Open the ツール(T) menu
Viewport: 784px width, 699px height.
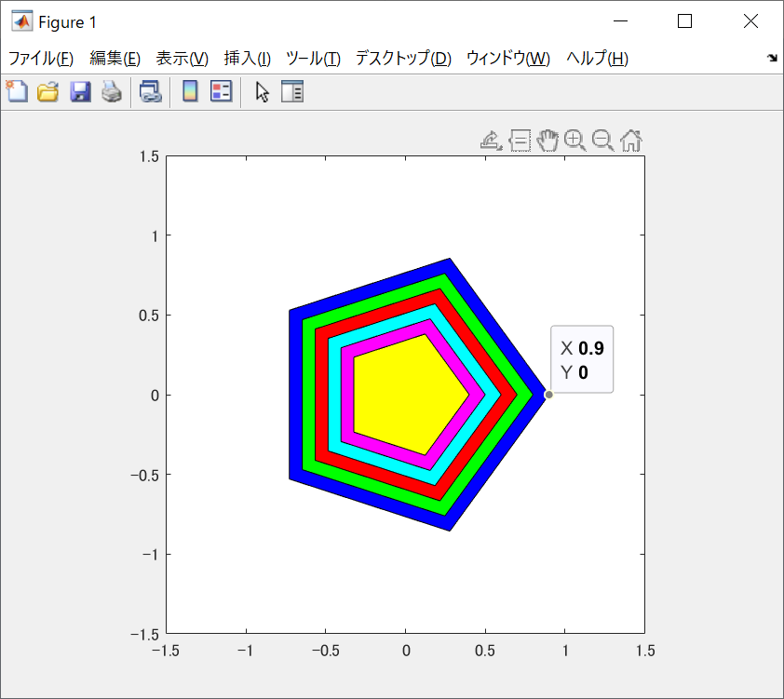coord(313,59)
